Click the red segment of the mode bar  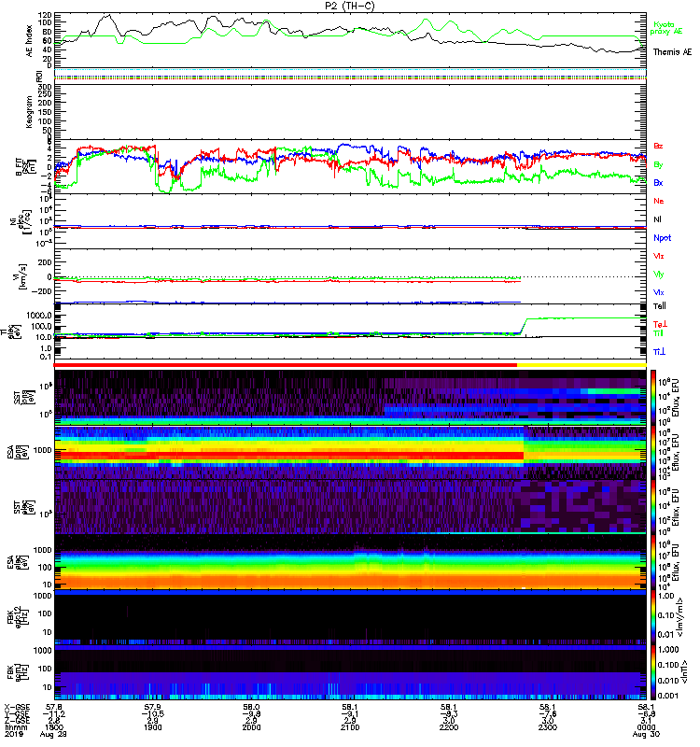click(286, 364)
